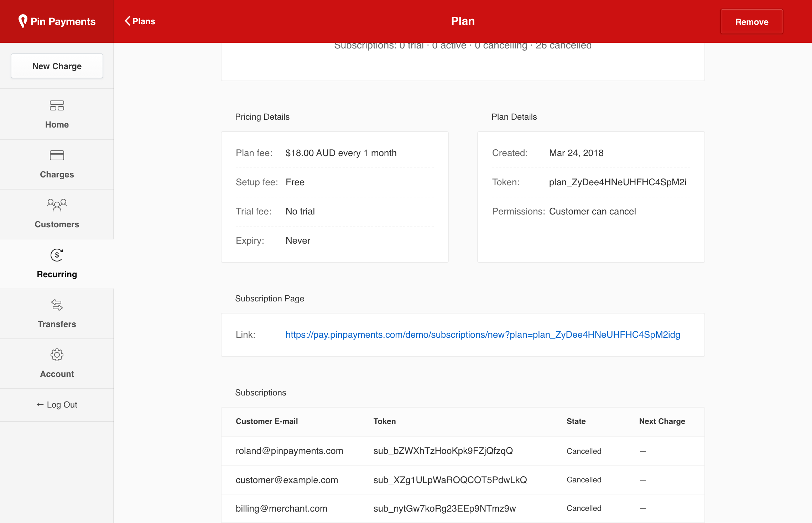Select token sub_XZg1ULpWaROQCOT5PdwLkQ

coord(450,480)
